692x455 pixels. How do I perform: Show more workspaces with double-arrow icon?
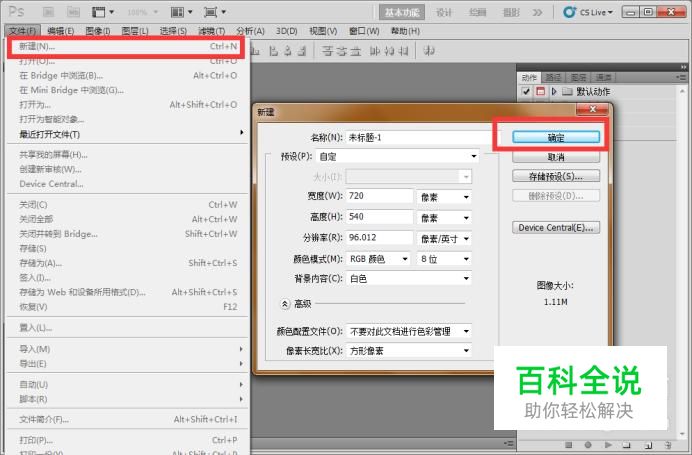point(537,12)
